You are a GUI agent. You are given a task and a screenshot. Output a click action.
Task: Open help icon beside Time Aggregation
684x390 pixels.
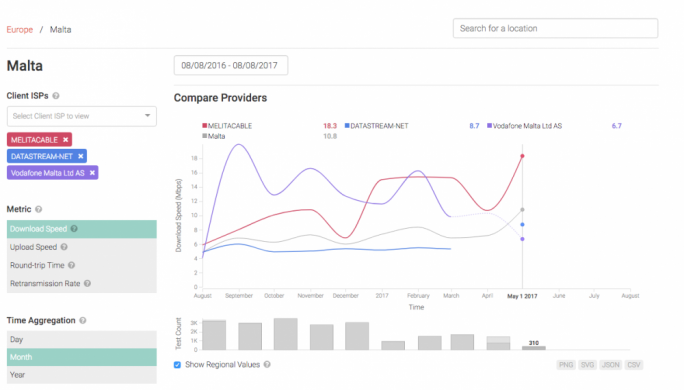[83, 321]
